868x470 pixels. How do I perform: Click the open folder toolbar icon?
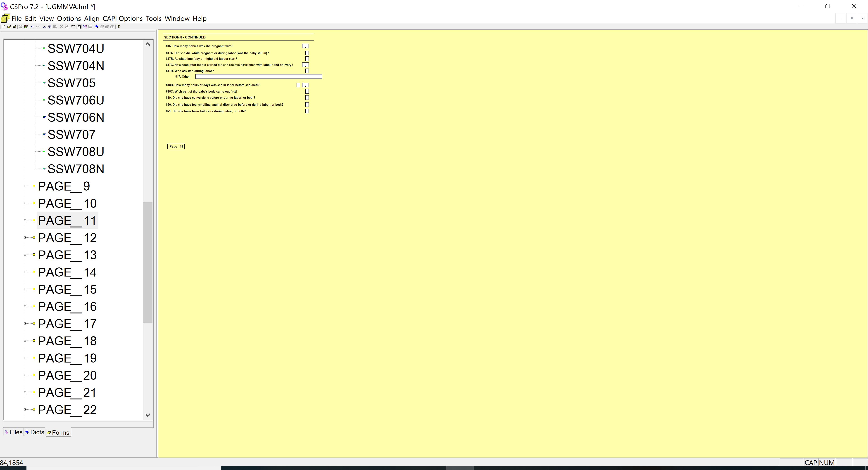click(x=9, y=27)
